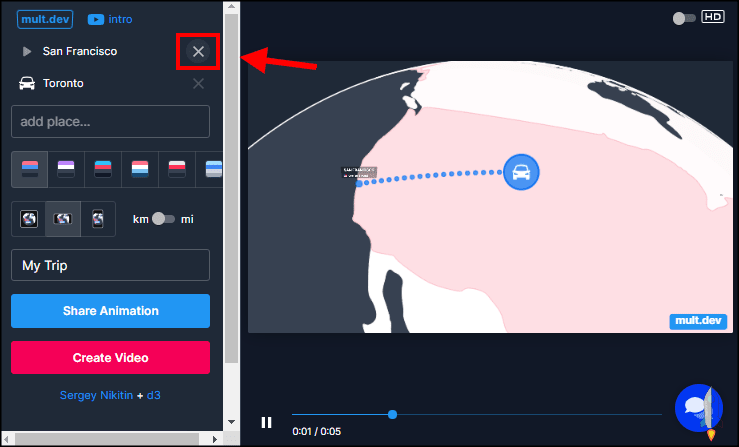This screenshot has height=447, width=739.
Task: Remove Toronto from the route list
Action: click(198, 83)
